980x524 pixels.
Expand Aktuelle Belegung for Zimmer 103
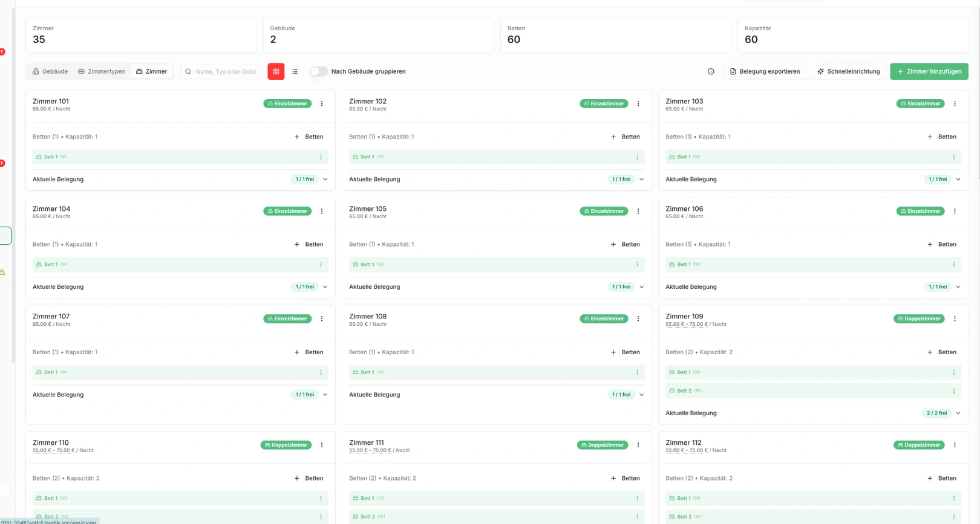point(958,180)
